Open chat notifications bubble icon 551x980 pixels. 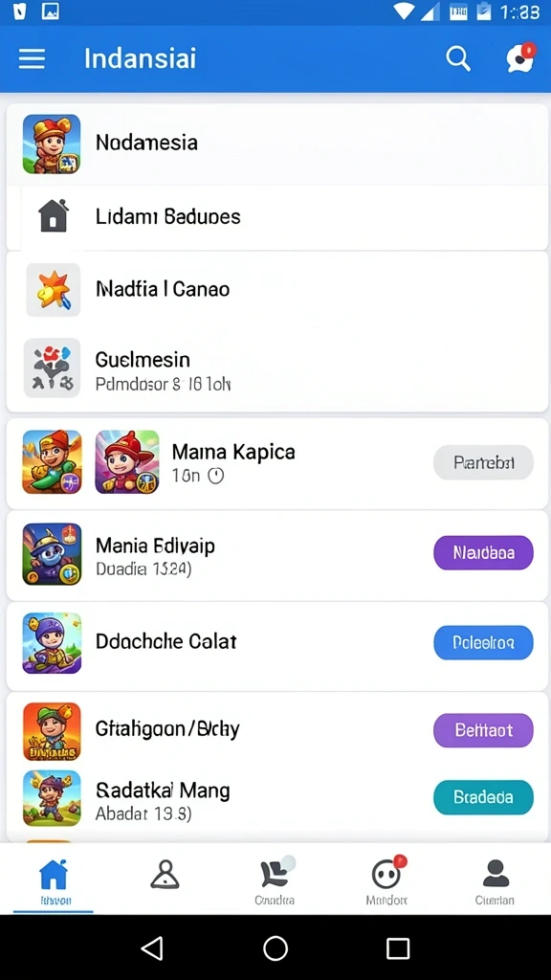point(520,57)
